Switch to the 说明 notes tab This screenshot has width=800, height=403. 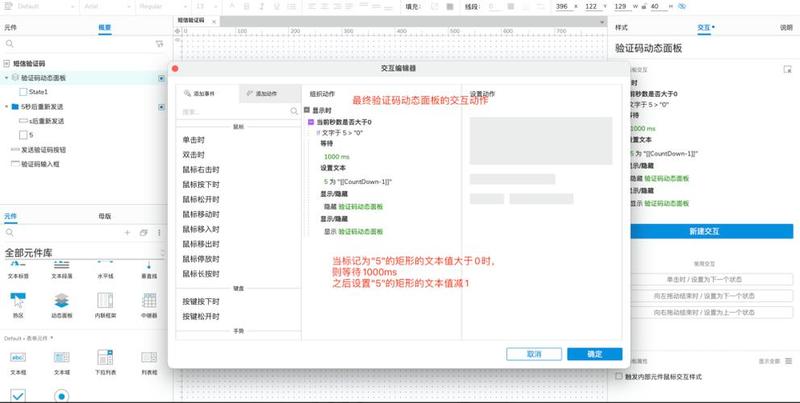[786, 28]
